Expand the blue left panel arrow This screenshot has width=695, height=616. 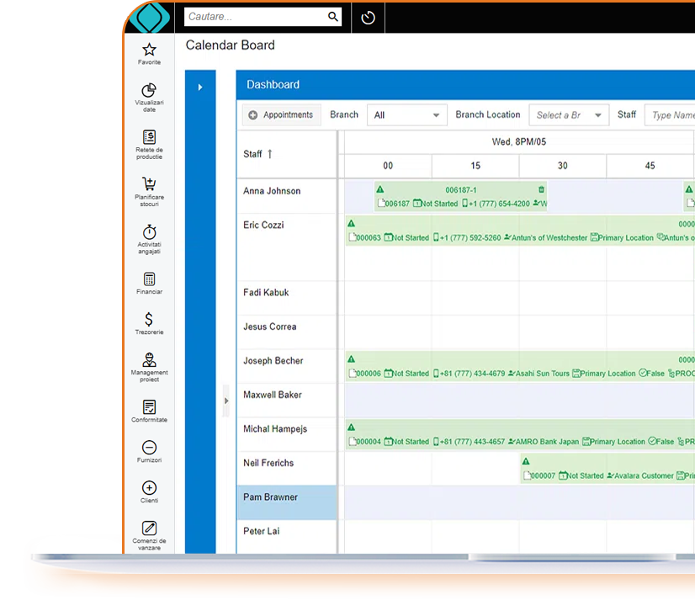point(199,87)
